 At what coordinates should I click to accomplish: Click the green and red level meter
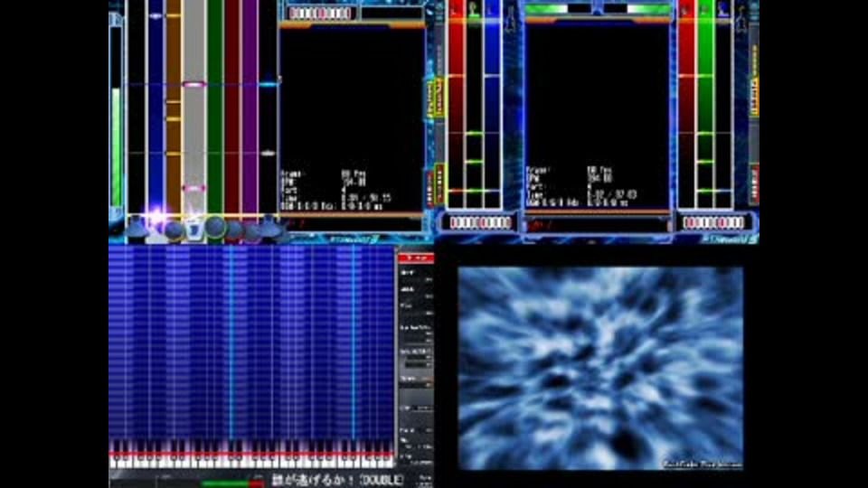tap(232, 483)
